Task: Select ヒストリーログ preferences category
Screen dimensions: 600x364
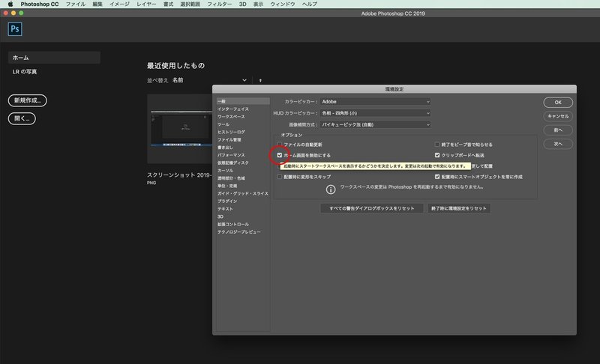Action: (x=231, y=132)
